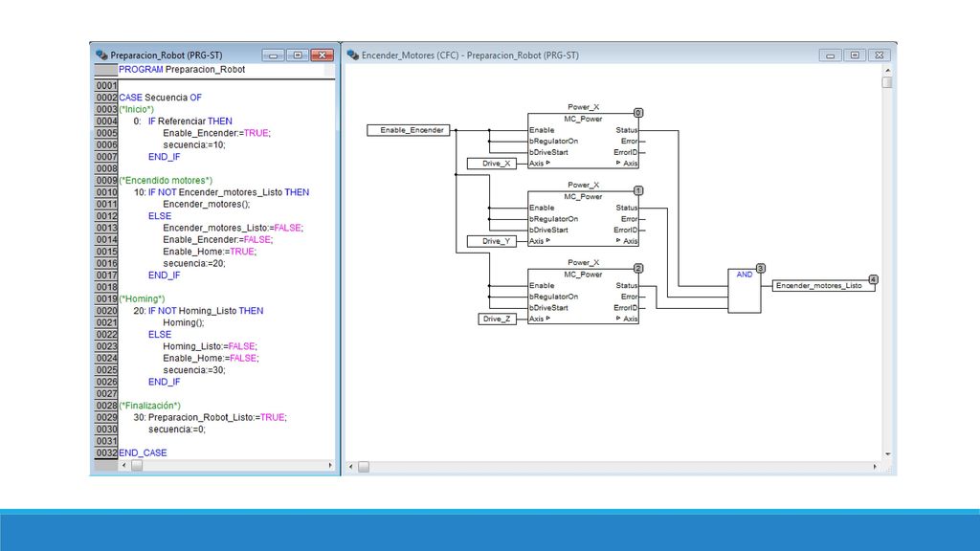Image resolution: width=980 pixels, height=551 pixels.
Task: Click the 'Encender_motores();' call line
Action: pyautogui.click(x=207, y=205)
